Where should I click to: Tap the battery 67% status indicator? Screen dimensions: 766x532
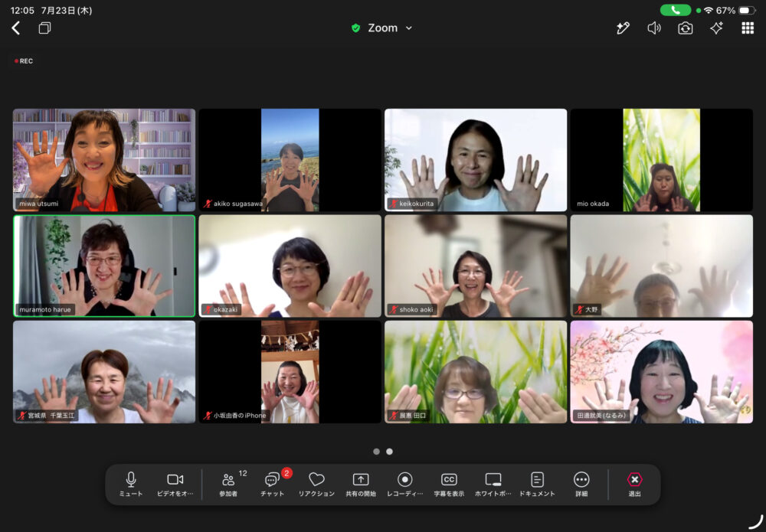[x=736, y=10]
